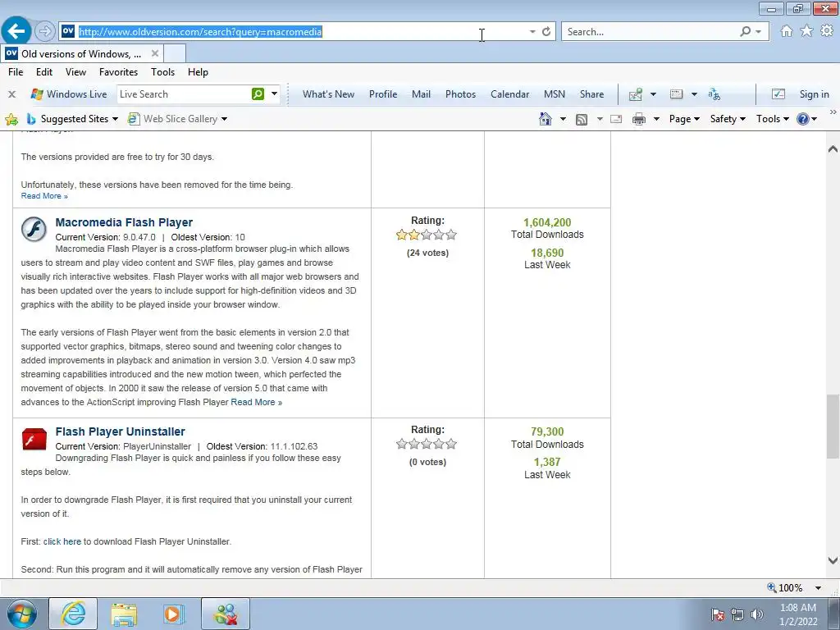Click the Print icon in the command bar

pos(638,119)
